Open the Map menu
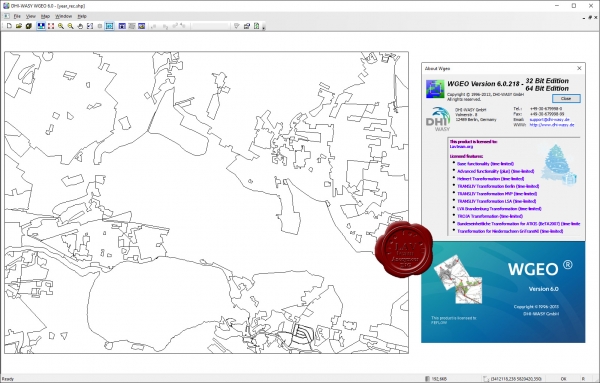This screenshot has height=383, width=600. coord(45,16)
